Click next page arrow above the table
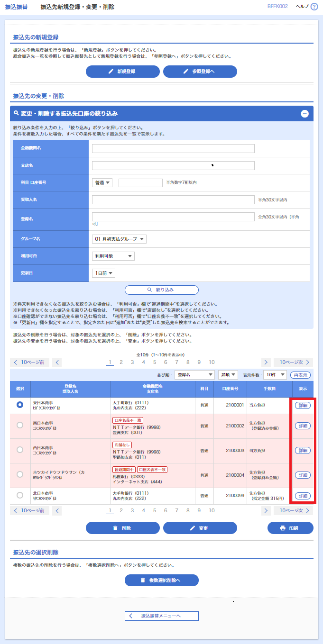 point(266,363)
